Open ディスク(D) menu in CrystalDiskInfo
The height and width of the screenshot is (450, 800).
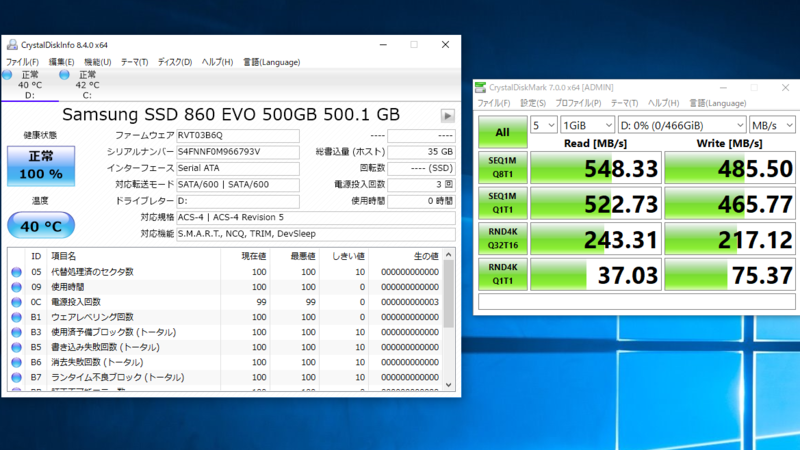[x=174, y=62]
